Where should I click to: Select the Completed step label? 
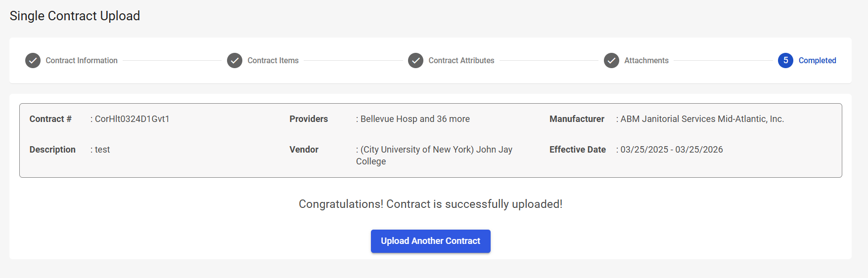click(x=817, y=61)
